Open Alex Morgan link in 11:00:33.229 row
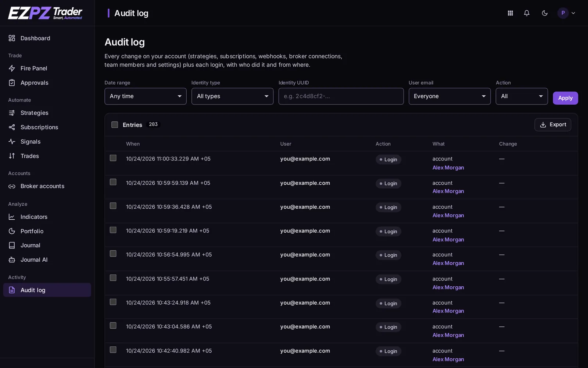588x368 pixels. [x=448, y=168]
